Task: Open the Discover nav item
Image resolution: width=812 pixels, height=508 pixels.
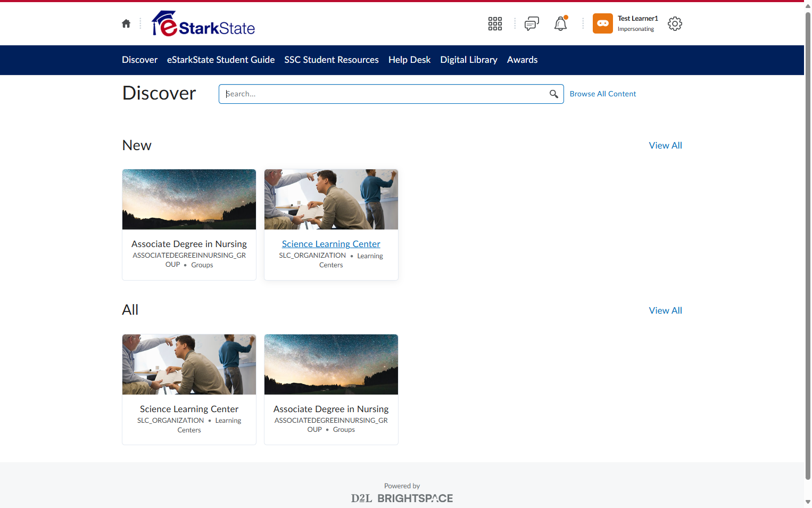Action: [x=139, y=60]
